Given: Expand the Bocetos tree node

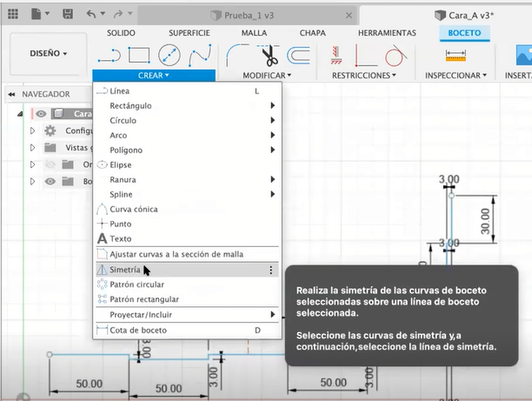Looking at the screenshot, I should [32, 181].
